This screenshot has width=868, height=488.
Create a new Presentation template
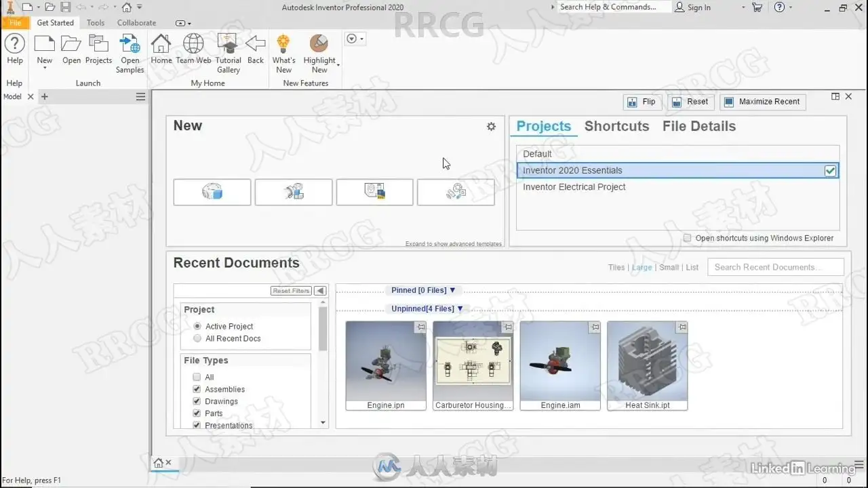[x=456, y=192]
